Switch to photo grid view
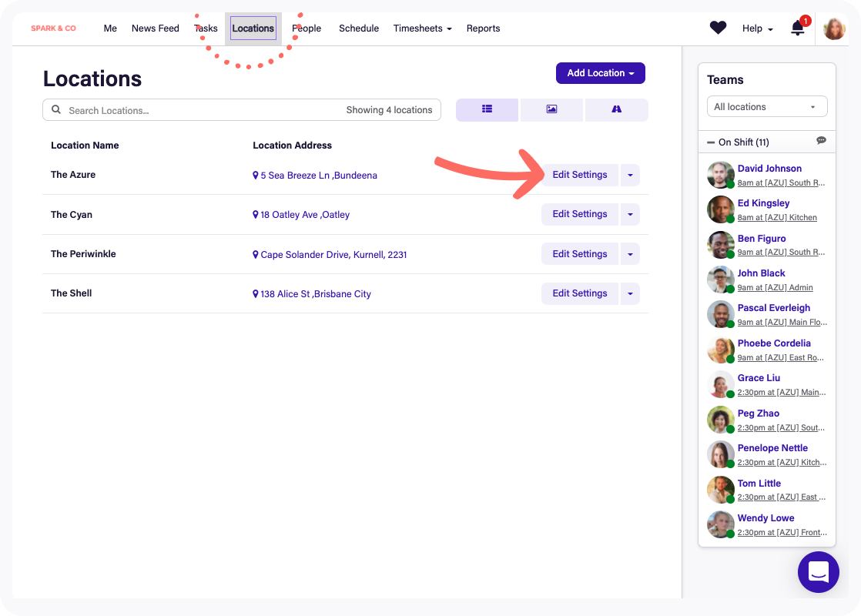The width and height of the screenshot is (861, 616). click(x=551, y=110)
